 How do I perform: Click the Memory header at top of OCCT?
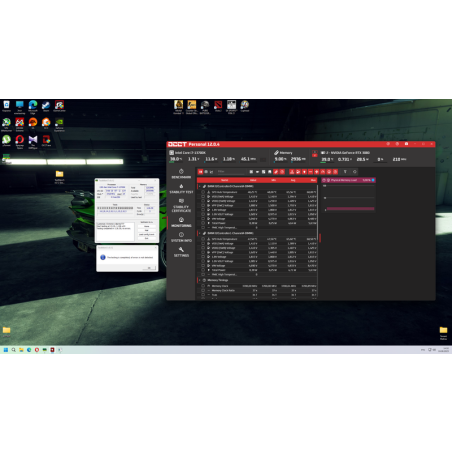pos(283,153)
